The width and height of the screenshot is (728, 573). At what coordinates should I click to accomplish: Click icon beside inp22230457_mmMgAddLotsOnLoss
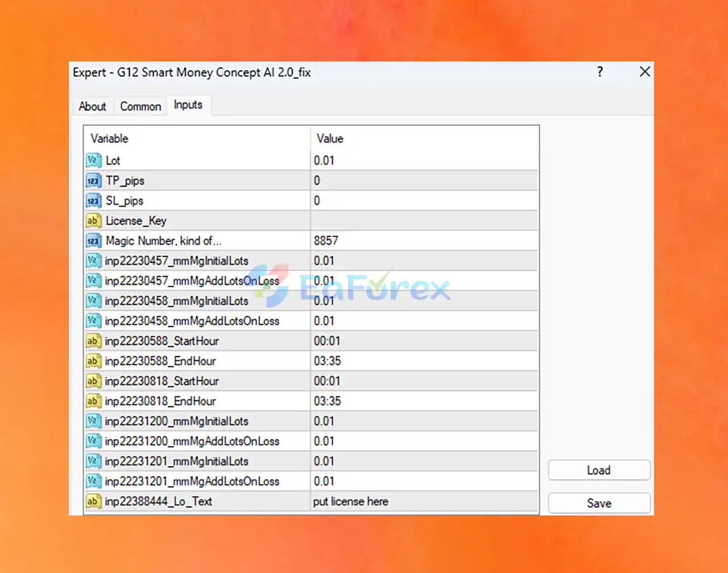coord(93,281)
